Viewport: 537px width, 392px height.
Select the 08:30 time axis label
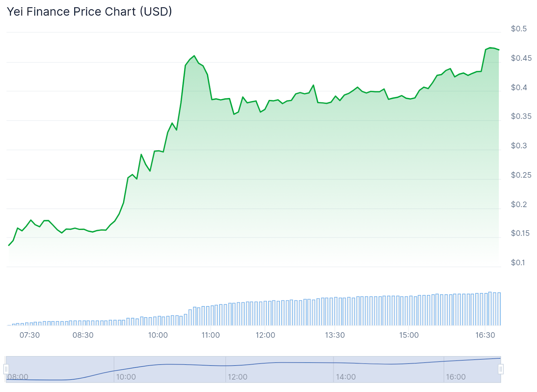coord(83,335)
